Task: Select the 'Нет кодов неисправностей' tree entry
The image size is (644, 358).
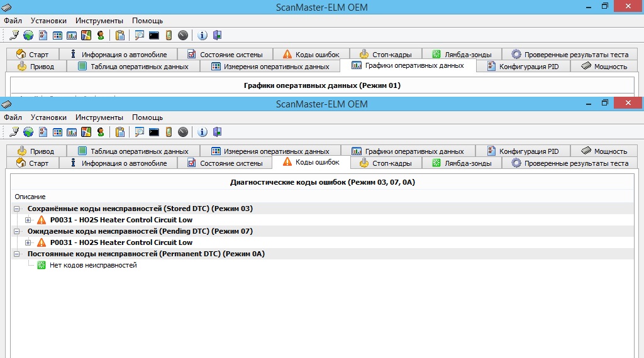Action: tap(92, 265)
